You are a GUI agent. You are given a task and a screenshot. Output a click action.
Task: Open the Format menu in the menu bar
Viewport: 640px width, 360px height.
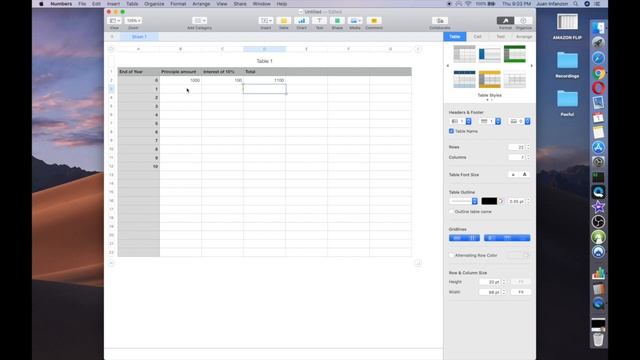click(178, 4)
